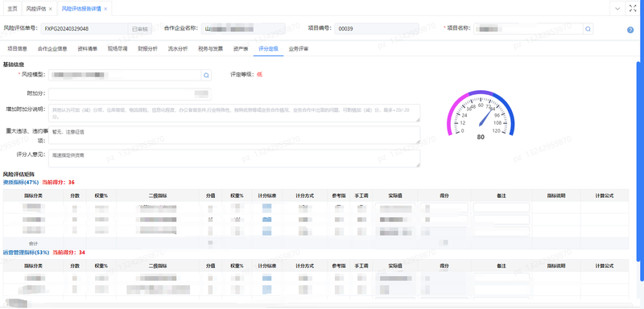Switch to the 主页 tab
The height and width of the screenshot is (309, 644).
pos(12,9)
